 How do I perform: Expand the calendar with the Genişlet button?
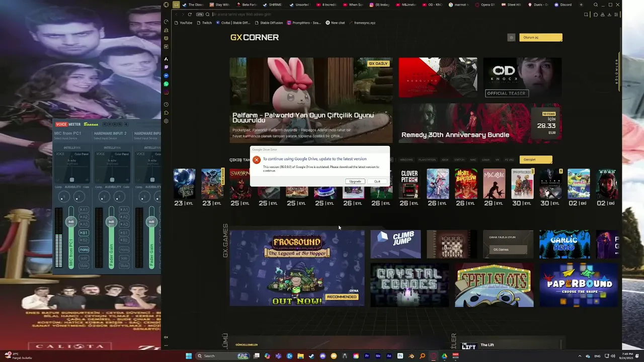[x=536, y=159]
